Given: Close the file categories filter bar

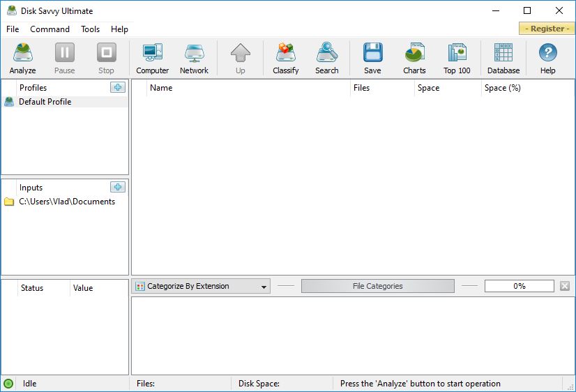Looking at the screenshot, I should click(565, 286).
